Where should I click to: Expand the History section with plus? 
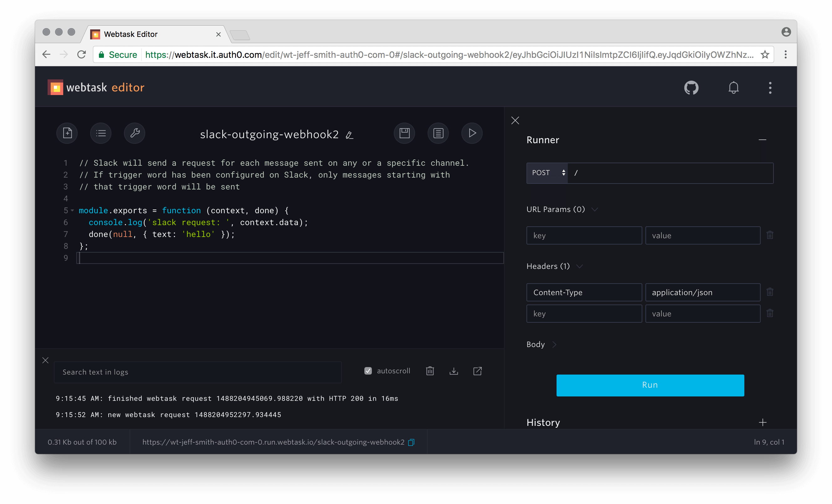pyautogui.click(x=763, y=422)
